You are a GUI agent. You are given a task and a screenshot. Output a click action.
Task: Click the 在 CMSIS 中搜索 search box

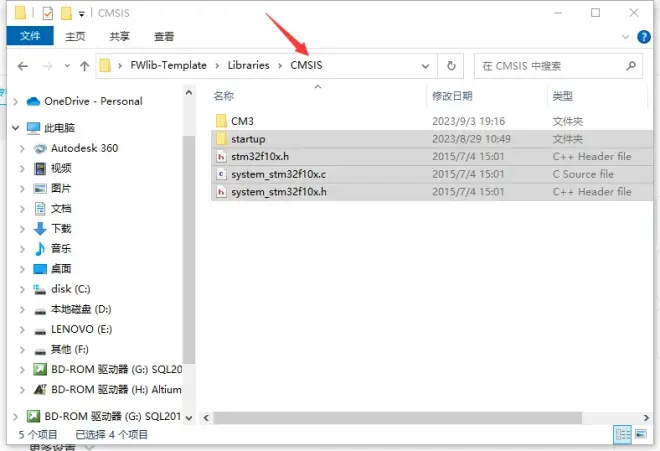point(558,66)
